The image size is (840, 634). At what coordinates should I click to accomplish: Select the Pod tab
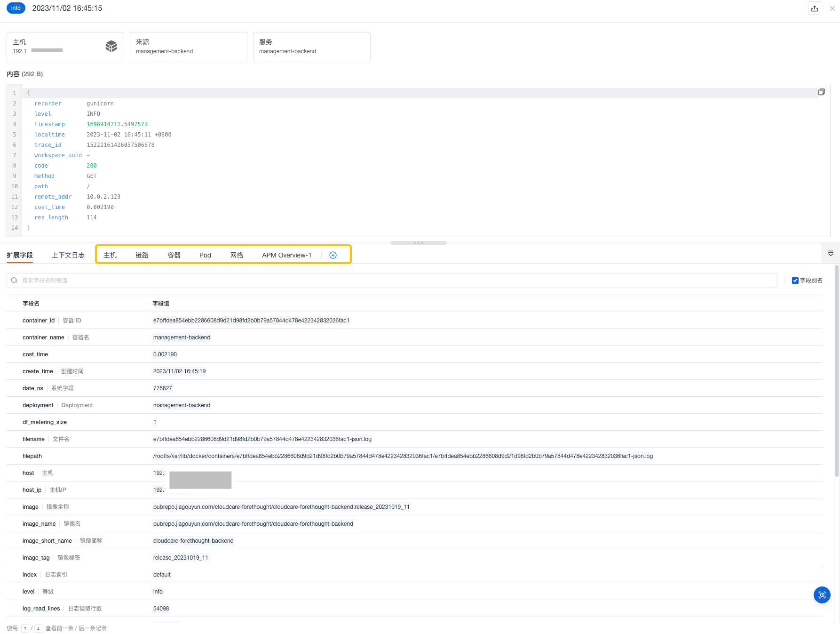(205, 255)
